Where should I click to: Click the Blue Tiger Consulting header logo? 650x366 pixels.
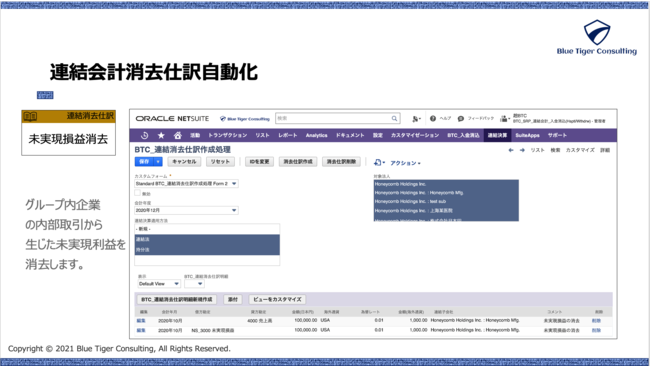pos(245,119)
